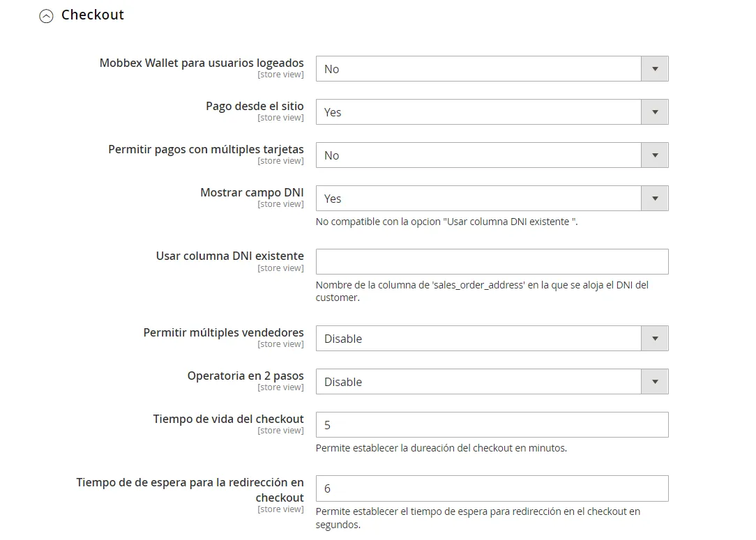756x540 pixels.
Task: Click arrow of Pago desde el sitio select
Action: [655, 111]
